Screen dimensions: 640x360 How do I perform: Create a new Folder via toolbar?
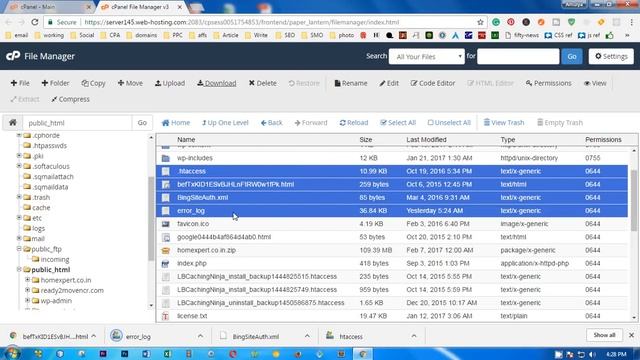(x=55, y=83)
